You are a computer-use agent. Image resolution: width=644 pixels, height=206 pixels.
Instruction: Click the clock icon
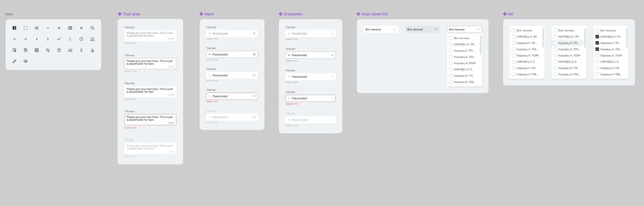click(x=81, y=39)
